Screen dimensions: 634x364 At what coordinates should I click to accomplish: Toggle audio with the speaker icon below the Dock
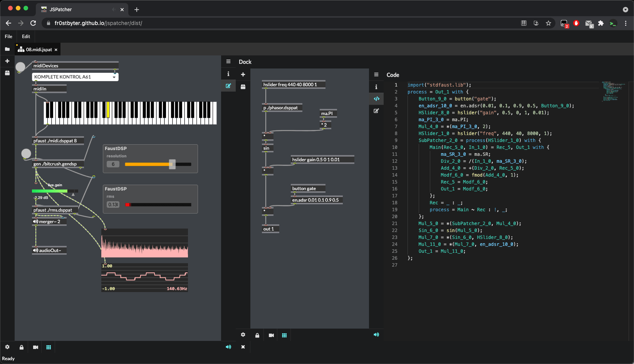click(x=376, y=335)
